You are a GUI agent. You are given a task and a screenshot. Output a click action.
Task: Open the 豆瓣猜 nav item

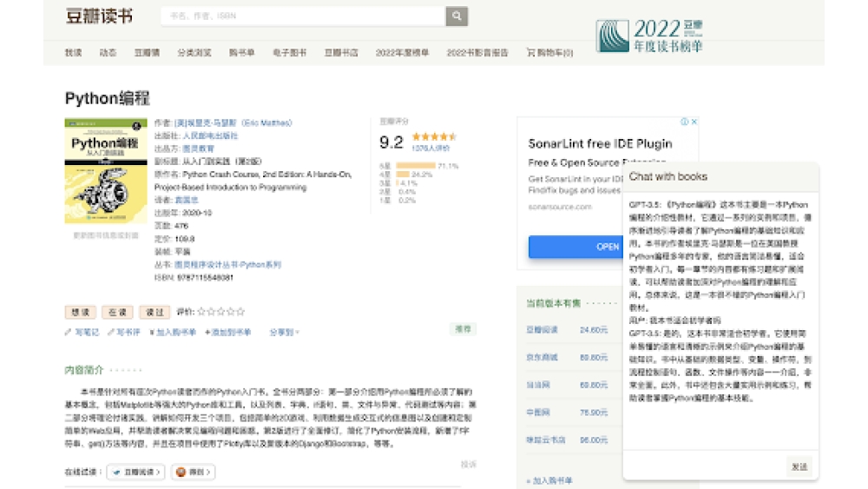point(147,53)
